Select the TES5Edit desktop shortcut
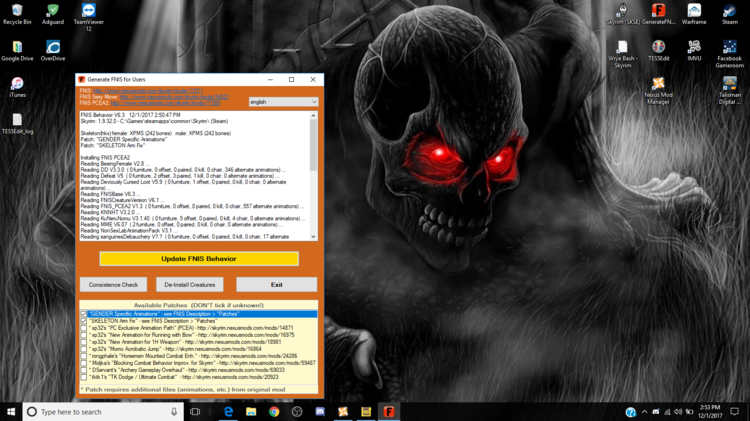750x421 pixels. pyautogui.click(x=659, y=51)
